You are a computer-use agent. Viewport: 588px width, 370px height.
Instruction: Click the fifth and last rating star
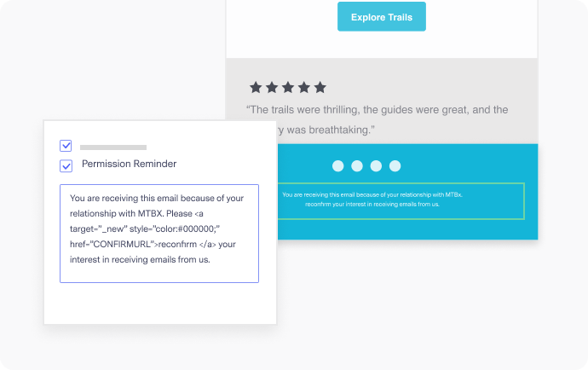click(x=320, y=87)
